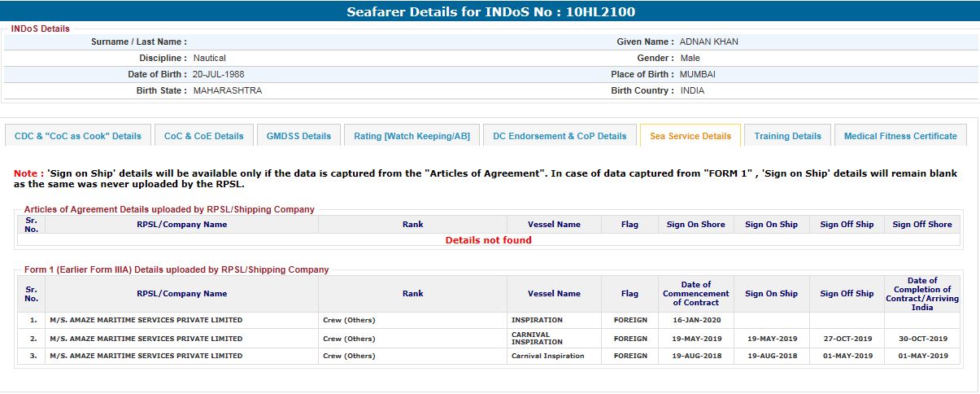The width and height of the screenshot is (980, 394).
Task: Click Sign Off Ship date 27-OCT-2019
Action: pyautogui.click(x=846, y=339)
